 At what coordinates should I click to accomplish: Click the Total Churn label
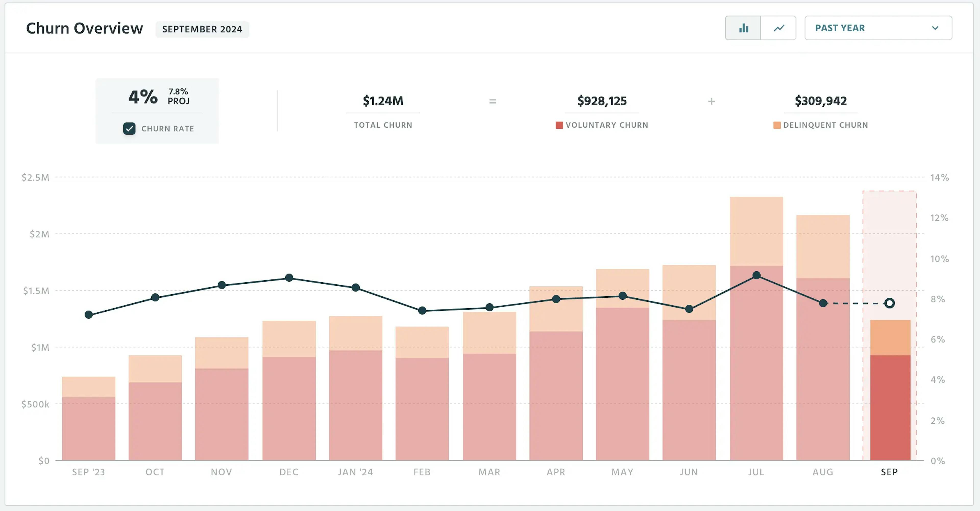383,125
